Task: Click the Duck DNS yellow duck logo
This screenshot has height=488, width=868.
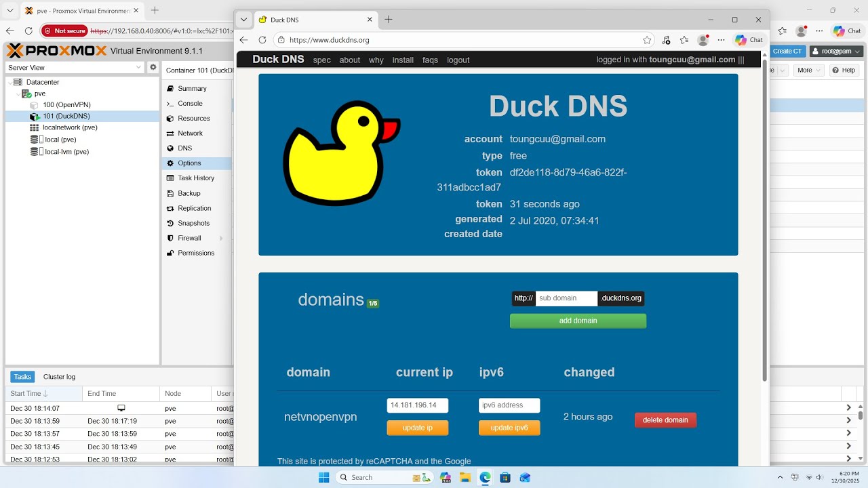Action: (341, 154)
